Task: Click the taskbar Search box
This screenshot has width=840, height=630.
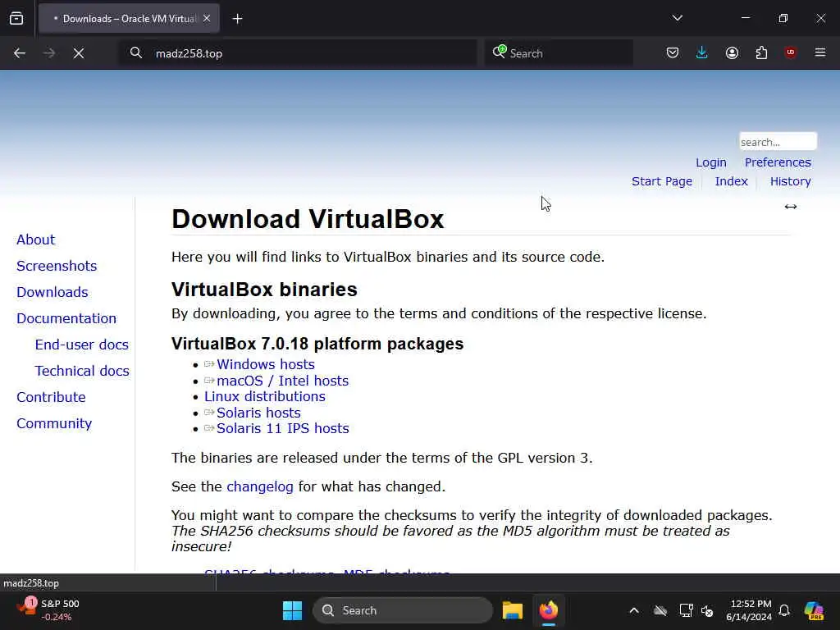Action: coord(402,610)
